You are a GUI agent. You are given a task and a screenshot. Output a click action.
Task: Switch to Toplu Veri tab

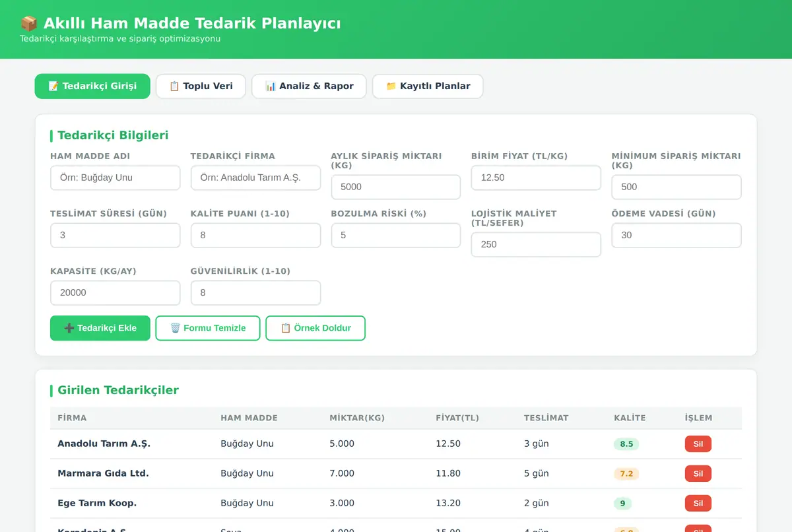click(x=201, y=86)
